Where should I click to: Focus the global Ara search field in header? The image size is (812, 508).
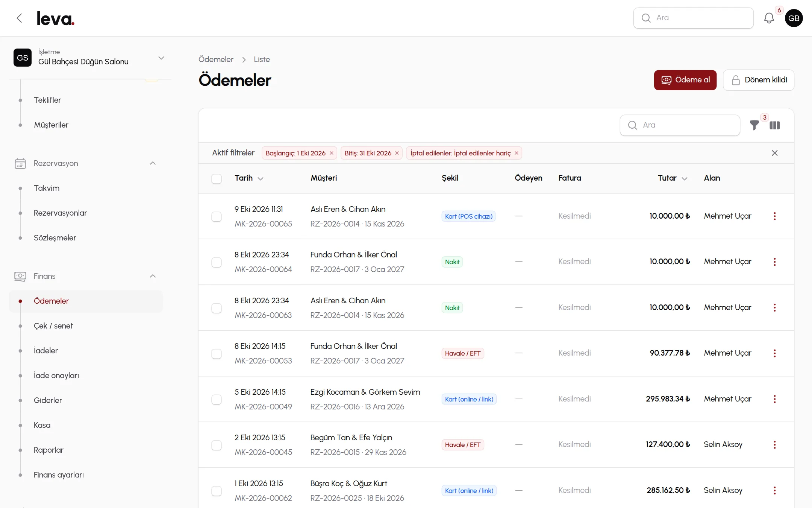pos(694,18)
